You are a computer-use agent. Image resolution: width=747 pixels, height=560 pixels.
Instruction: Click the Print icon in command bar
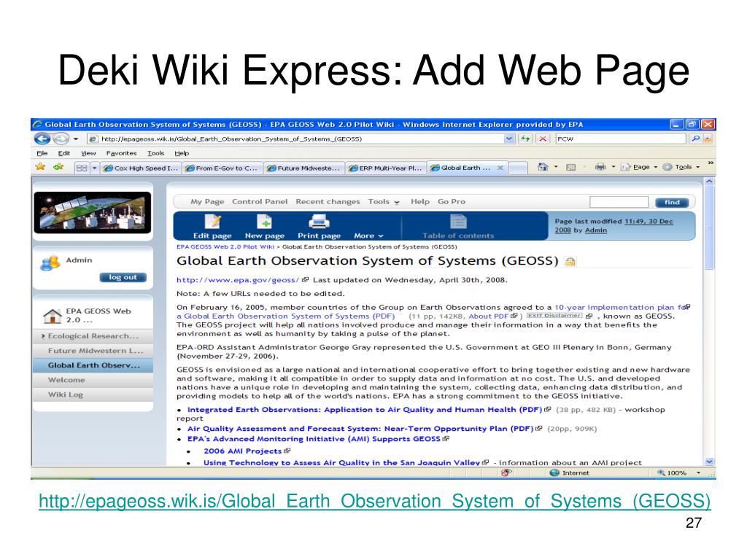point(600,167)
